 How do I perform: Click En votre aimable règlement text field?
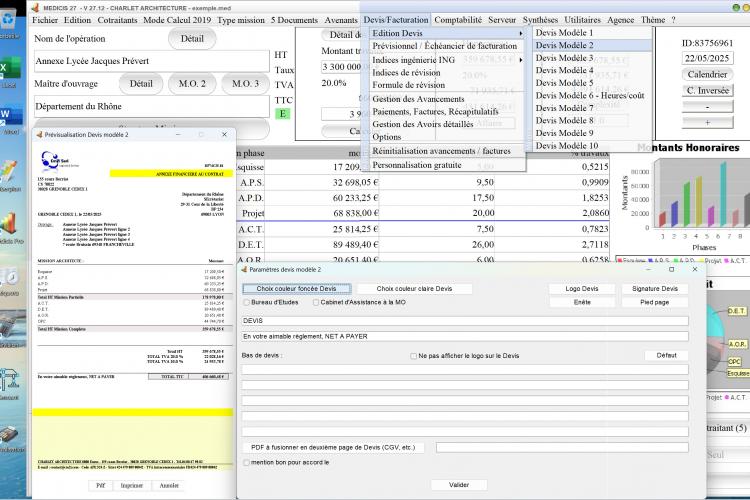coord(465,336)
